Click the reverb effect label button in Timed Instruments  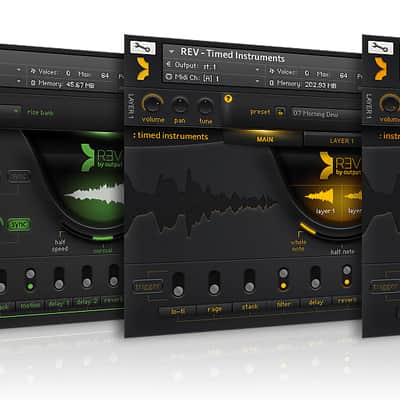pos(347,300)
